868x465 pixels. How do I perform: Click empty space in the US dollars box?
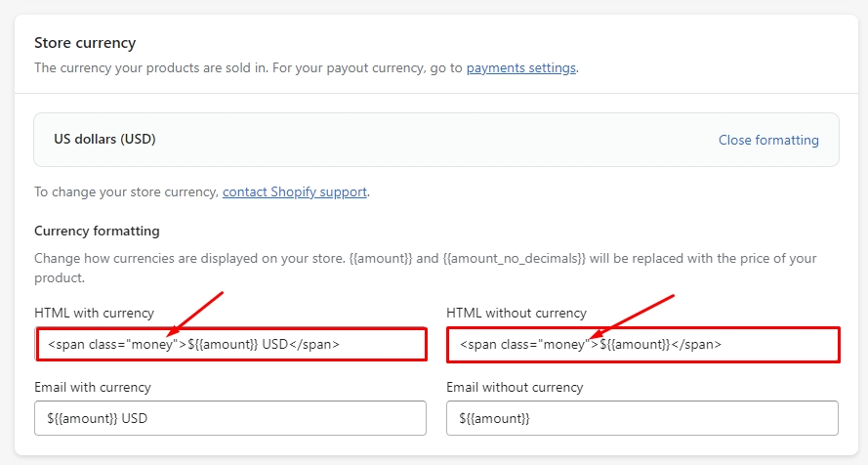click(x=439, y=140)
